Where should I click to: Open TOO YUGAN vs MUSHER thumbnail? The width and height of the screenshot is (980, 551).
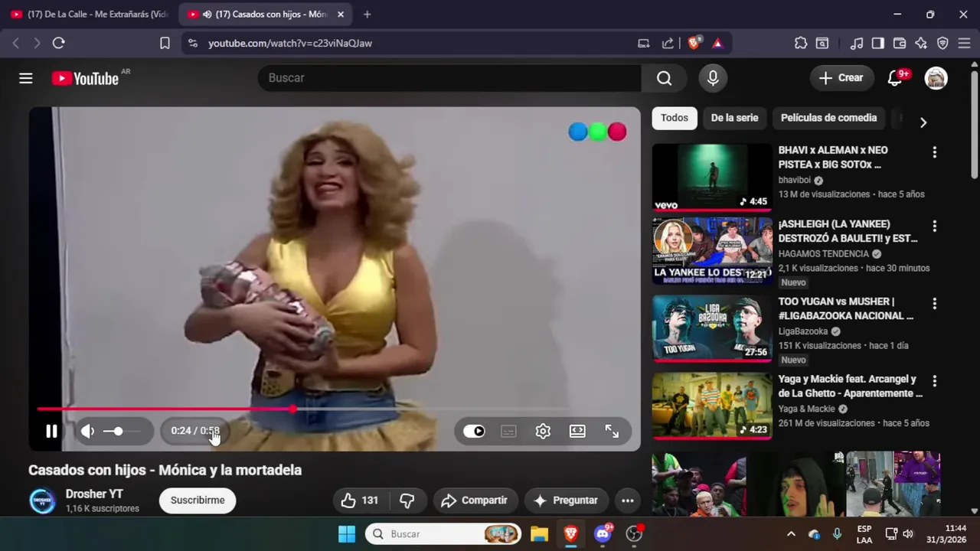coord(712,328)
